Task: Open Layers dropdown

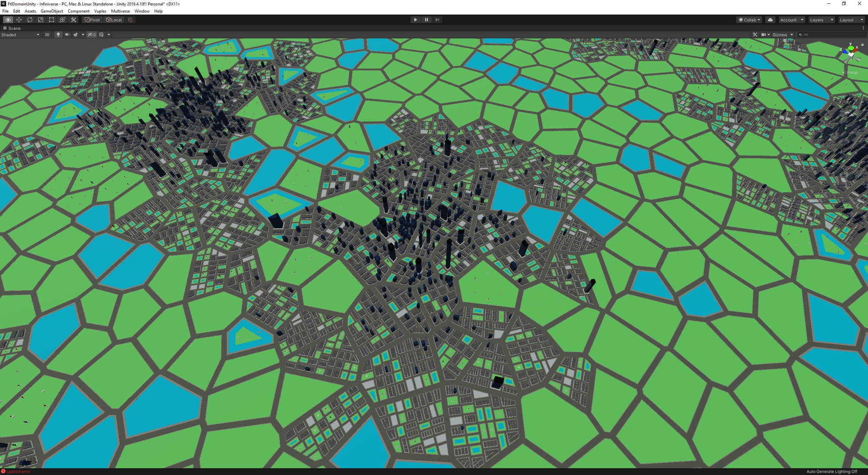Action: coord(821,20)
